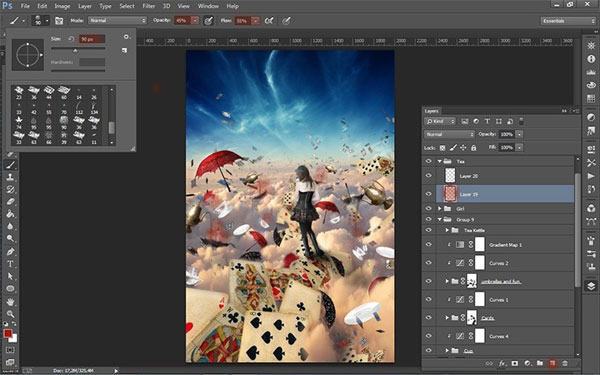The image size is (600, 375).
Task: Filter layers by type (T) icon
Action: tap(487, 121)
